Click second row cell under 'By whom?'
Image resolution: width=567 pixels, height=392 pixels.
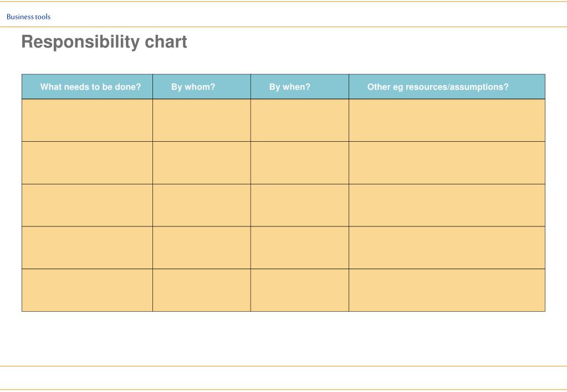pos(202,163)
